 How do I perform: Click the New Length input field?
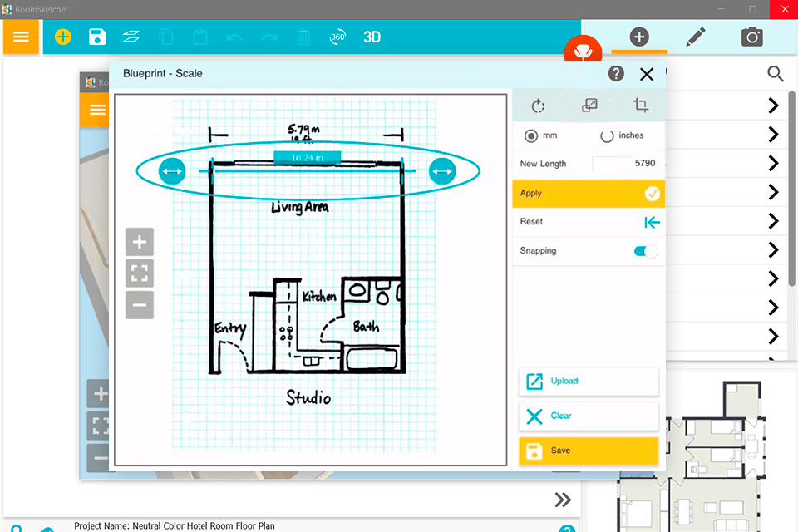[628, 164]
